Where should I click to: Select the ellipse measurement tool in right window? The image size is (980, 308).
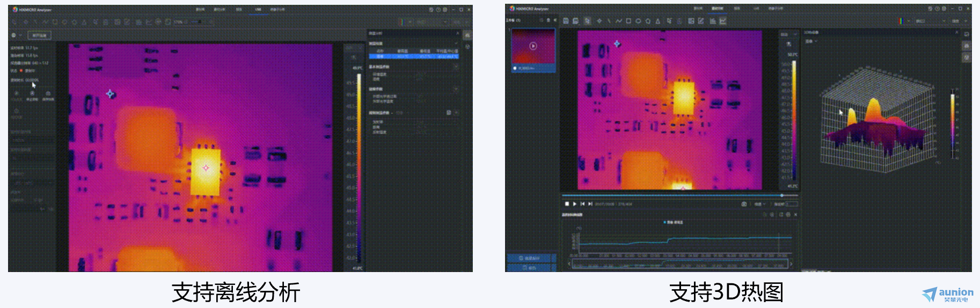(x=638, y=21)
